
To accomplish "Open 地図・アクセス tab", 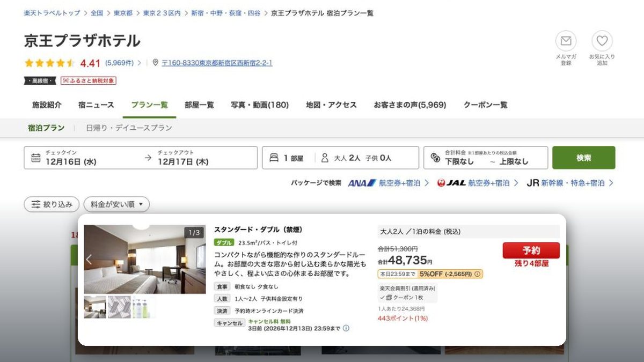I will [331, 105].
